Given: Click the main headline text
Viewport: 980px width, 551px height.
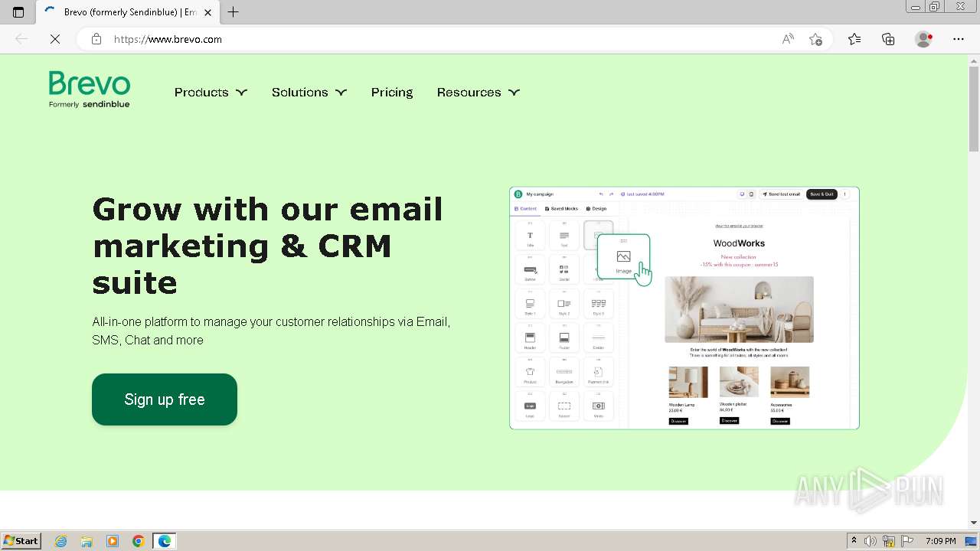Looking at the screenshot, I should click(268, 246).
